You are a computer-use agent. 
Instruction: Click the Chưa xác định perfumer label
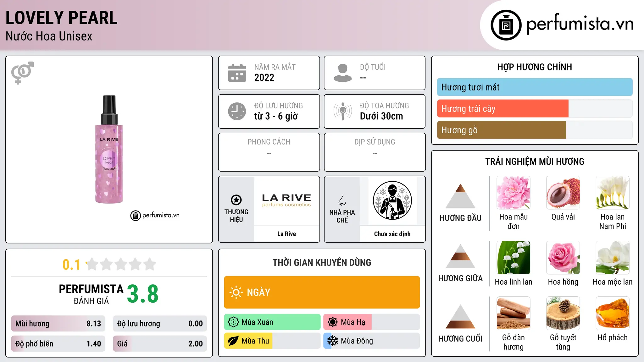coord(392,234)
